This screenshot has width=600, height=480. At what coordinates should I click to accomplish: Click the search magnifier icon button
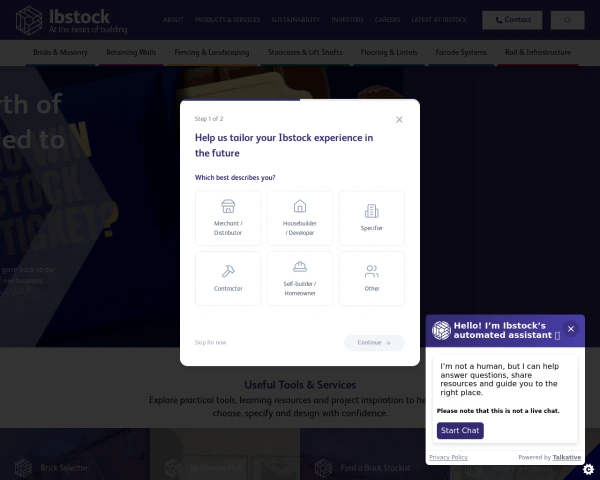(x=567, y=20)
